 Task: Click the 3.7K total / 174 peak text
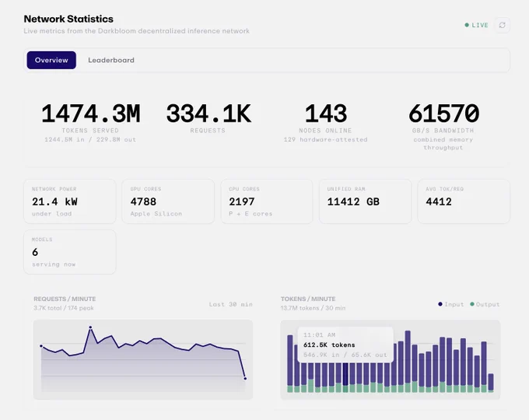click(x=64, y=308)
